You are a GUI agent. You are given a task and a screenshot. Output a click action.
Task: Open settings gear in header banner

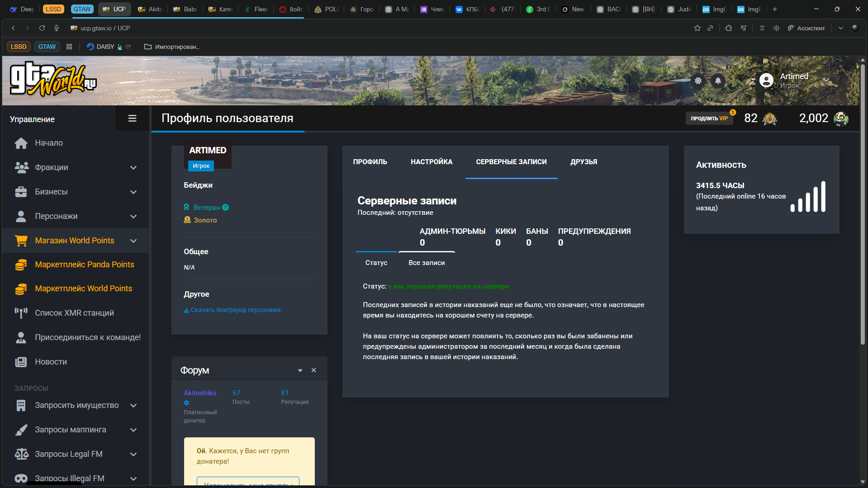click(x=698, y=81)
